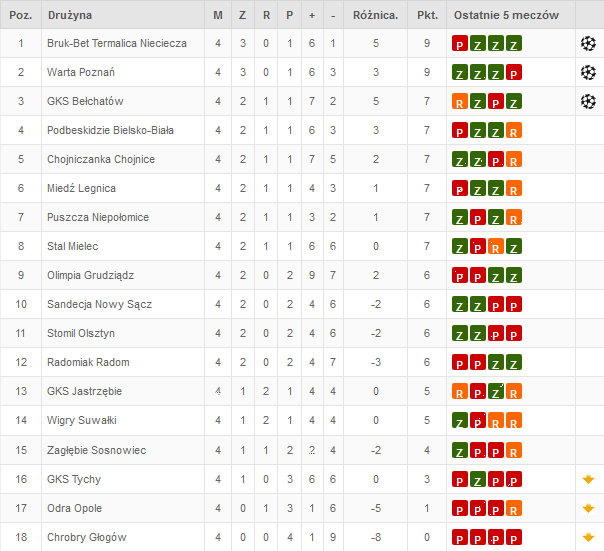
Task: Open the Podbeskidzie Bielsko-Biała team link
Action: click(110, 130)
